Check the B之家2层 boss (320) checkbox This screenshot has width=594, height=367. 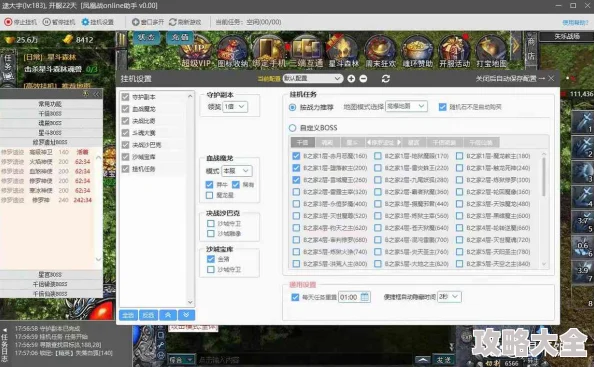click(296, 192)
